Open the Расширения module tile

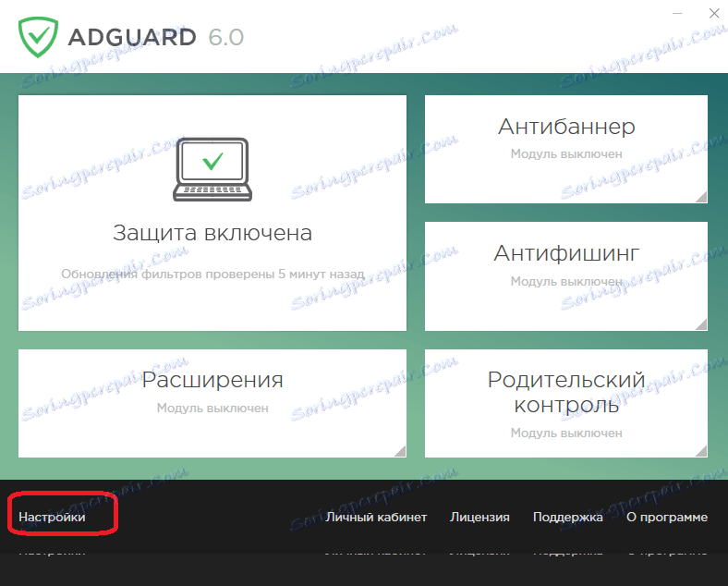212,404
